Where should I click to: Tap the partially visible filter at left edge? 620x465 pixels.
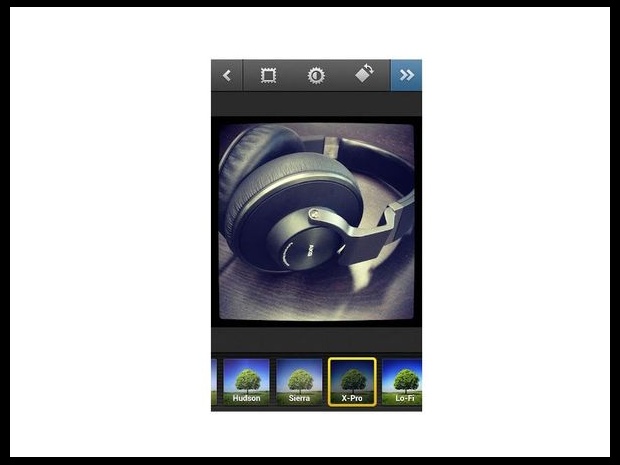point(214,382)
